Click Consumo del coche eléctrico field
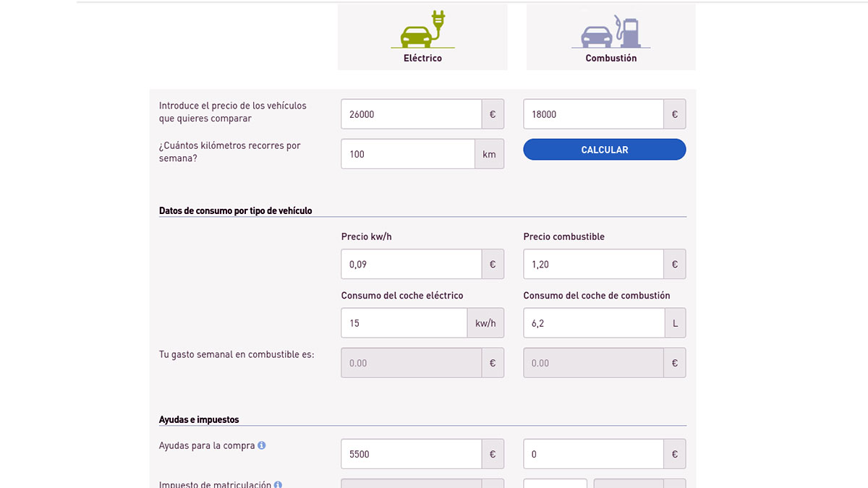The image size is (868, 488). click(x=404, y=323)
